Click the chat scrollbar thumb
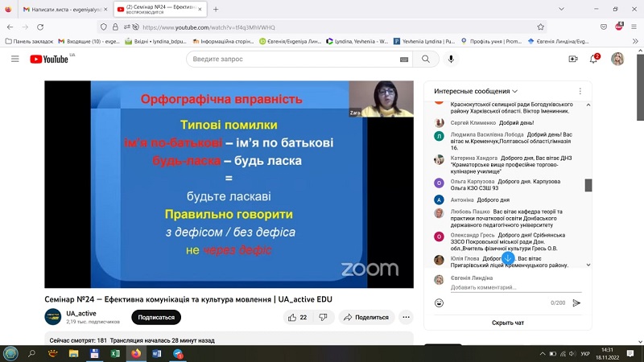The height and width of the screenshot is (362, 644). tap(588, 185)
